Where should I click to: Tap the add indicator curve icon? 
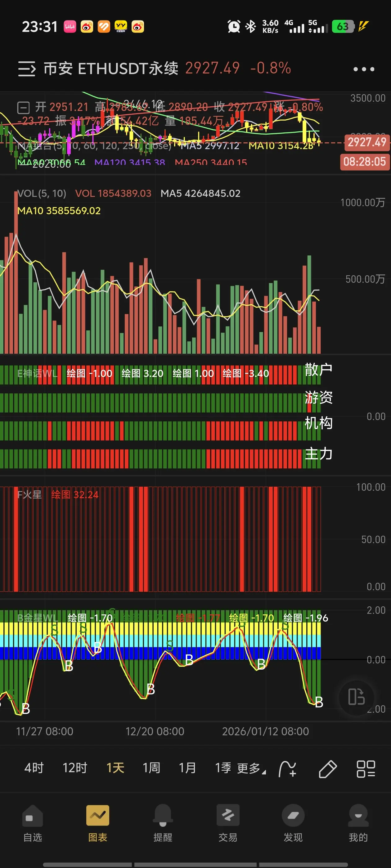point(287,769)
